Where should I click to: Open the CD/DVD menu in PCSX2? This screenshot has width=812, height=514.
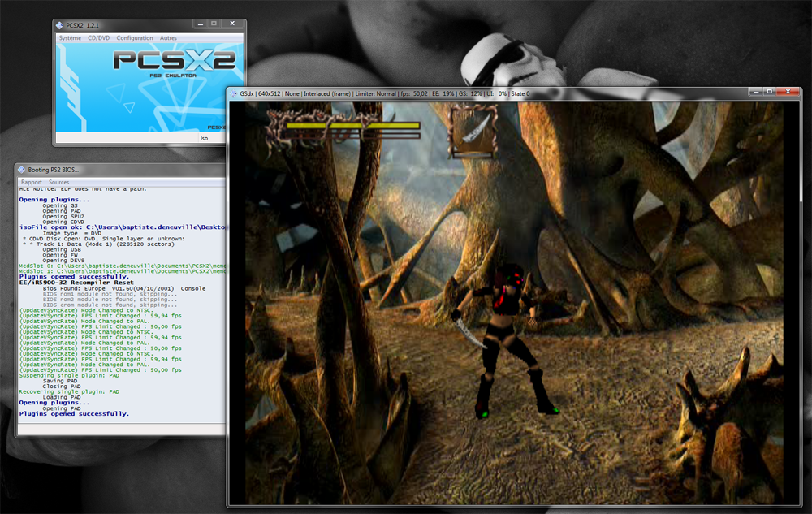[98, 38]
